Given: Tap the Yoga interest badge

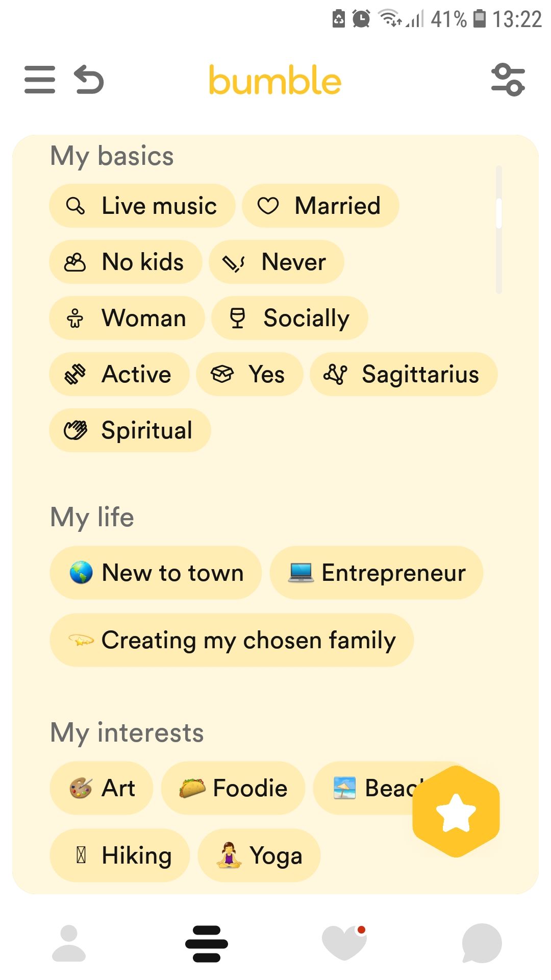Looking at the screenshot, I should pyautogui.click(x=259, y=855).
